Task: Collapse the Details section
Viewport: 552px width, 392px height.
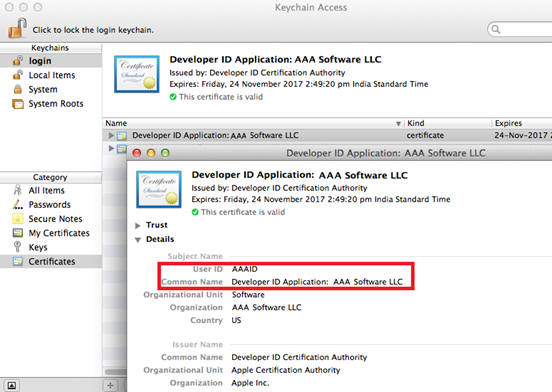Action: [138, 240]
